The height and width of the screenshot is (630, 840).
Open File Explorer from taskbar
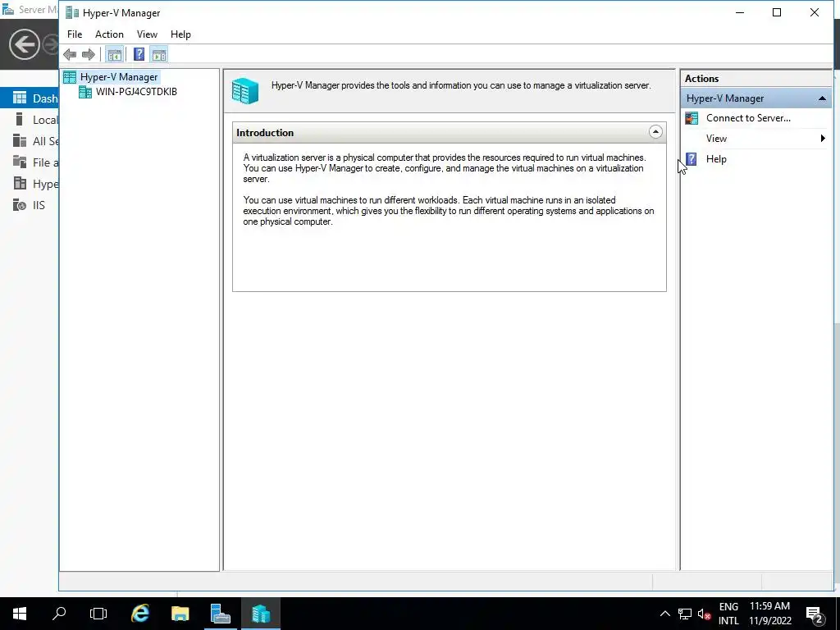tap(180, 614)
